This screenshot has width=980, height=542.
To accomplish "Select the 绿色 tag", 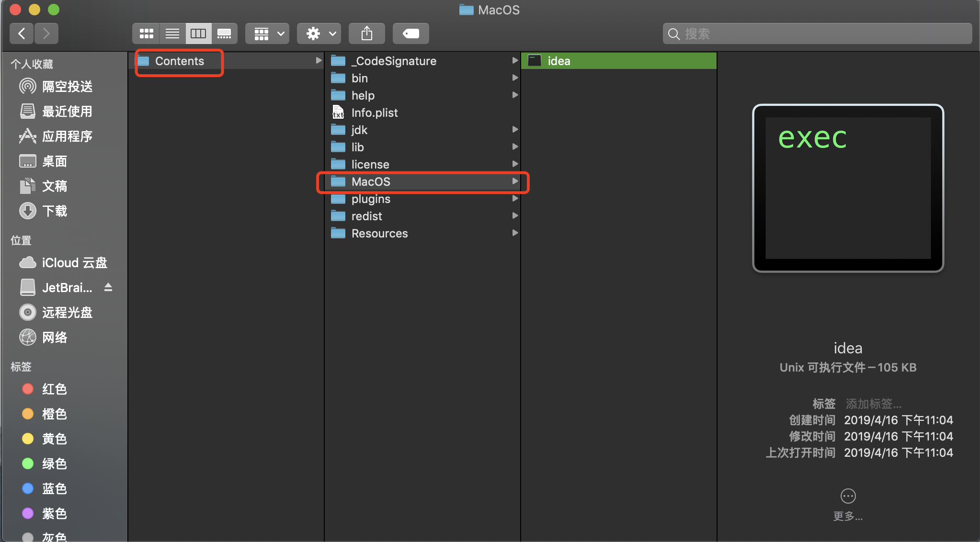I will point(45,463).
